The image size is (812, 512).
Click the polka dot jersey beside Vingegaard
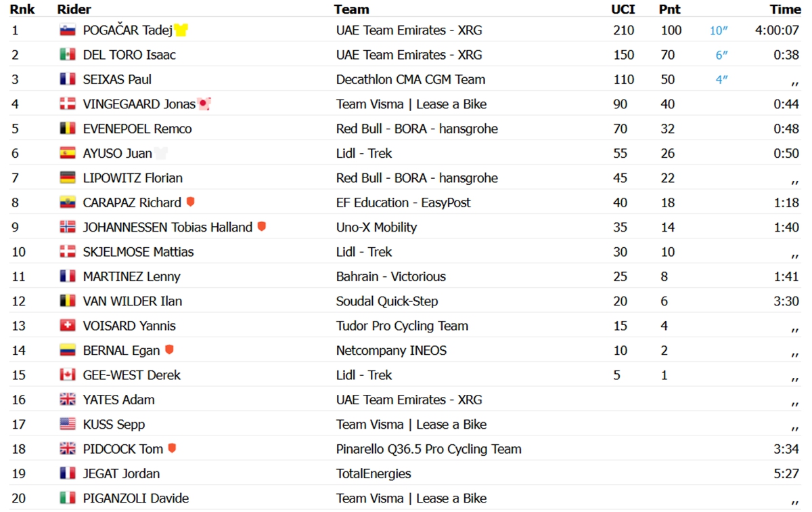coord(204,104)
